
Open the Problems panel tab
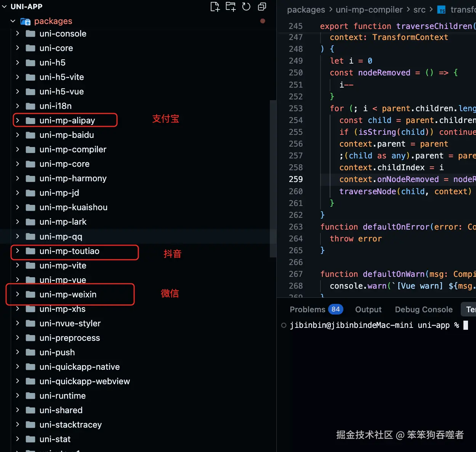pyautogui.click(x=307, y=310)
